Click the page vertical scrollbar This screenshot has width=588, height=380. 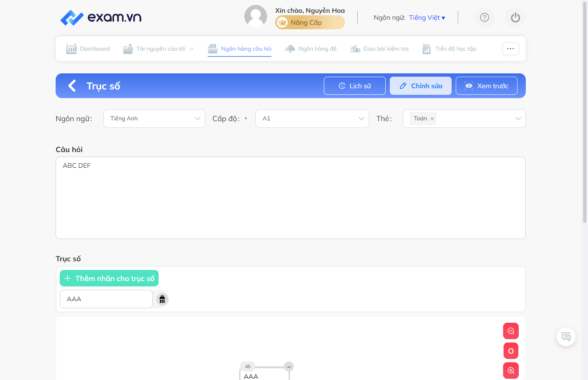(585, 111)
